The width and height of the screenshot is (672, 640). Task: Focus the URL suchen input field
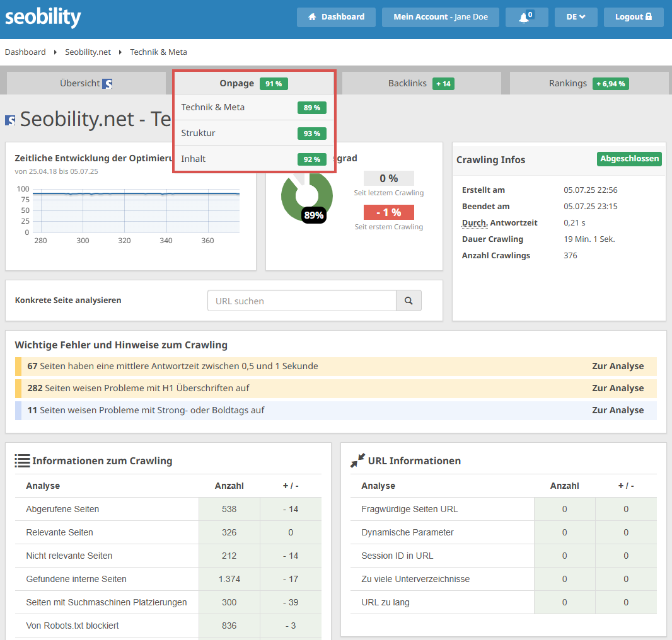[x=302, y=300]
